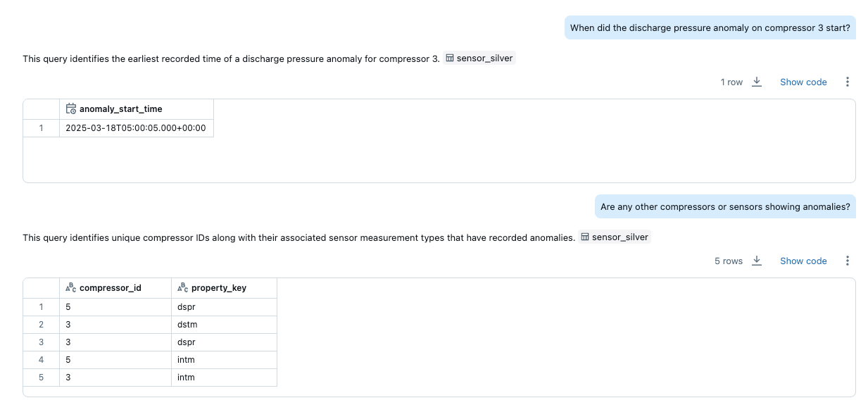Image resolution: width=868 pixels, height=405 pixels.
Task: Click the 'other compressors or sensors' question bubble
Action: coord(725,207)
